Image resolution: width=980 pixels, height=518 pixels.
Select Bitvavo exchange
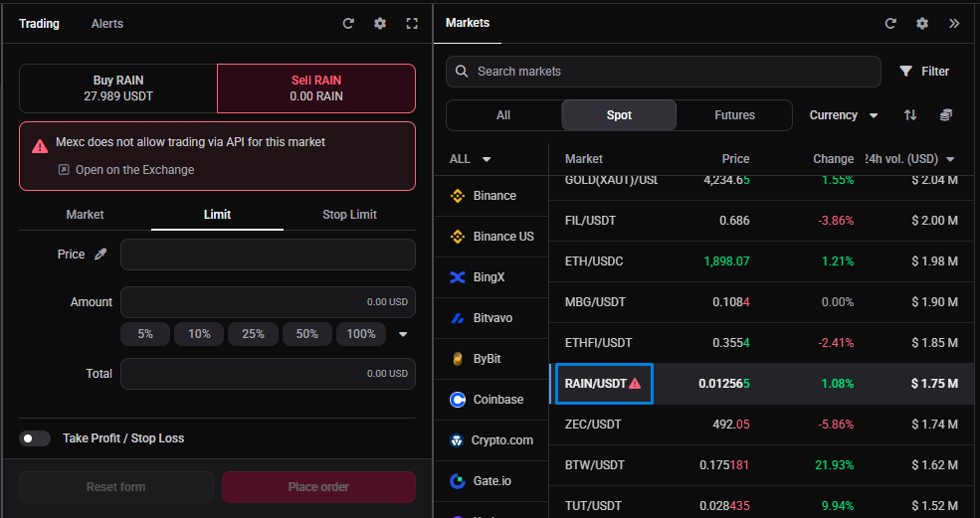490,318
